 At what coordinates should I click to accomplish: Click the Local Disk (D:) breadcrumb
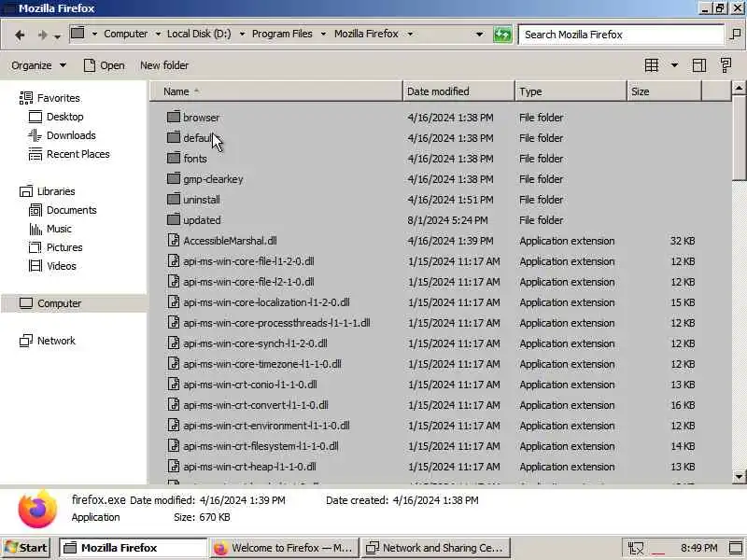[199, 34]
